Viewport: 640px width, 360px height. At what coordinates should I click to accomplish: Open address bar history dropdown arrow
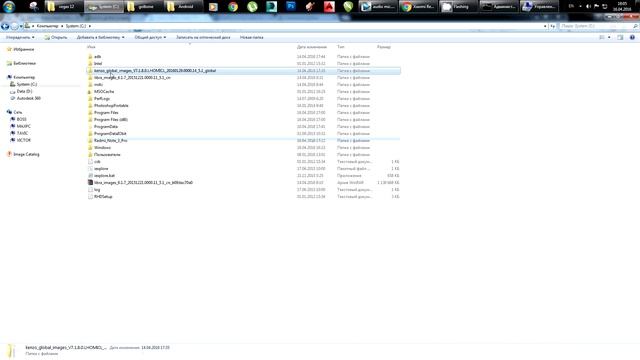pyautogui.click(x=545, y=26)
